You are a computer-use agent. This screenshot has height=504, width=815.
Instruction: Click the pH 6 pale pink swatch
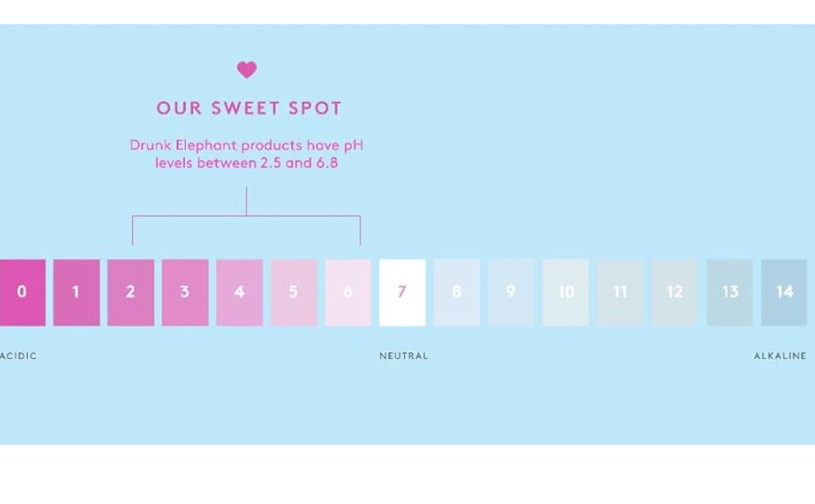[348, 292]
